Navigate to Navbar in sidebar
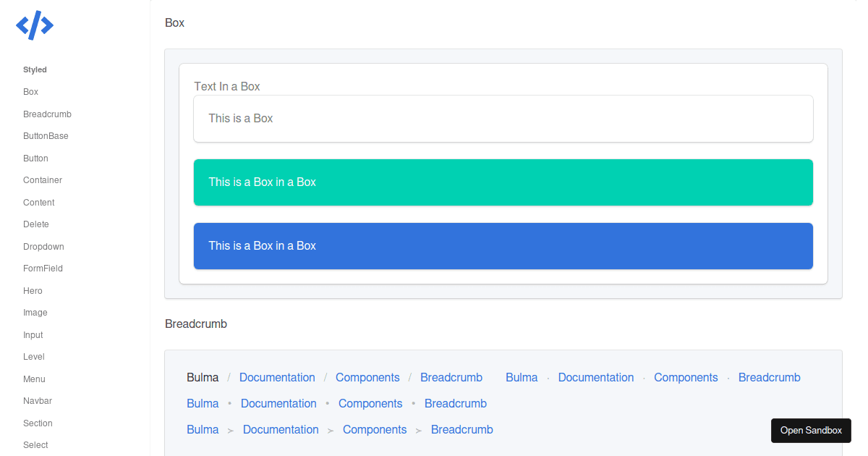 [38, 401]
